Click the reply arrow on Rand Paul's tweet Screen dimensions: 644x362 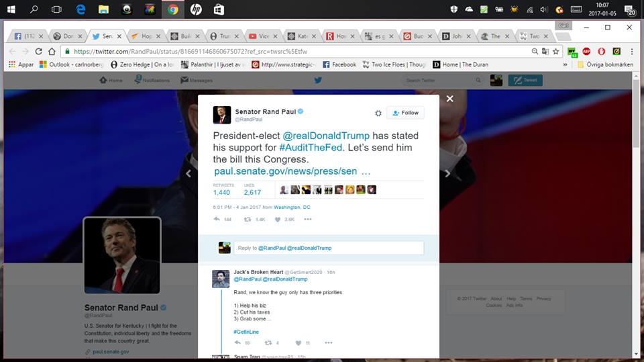click(217, 219)
